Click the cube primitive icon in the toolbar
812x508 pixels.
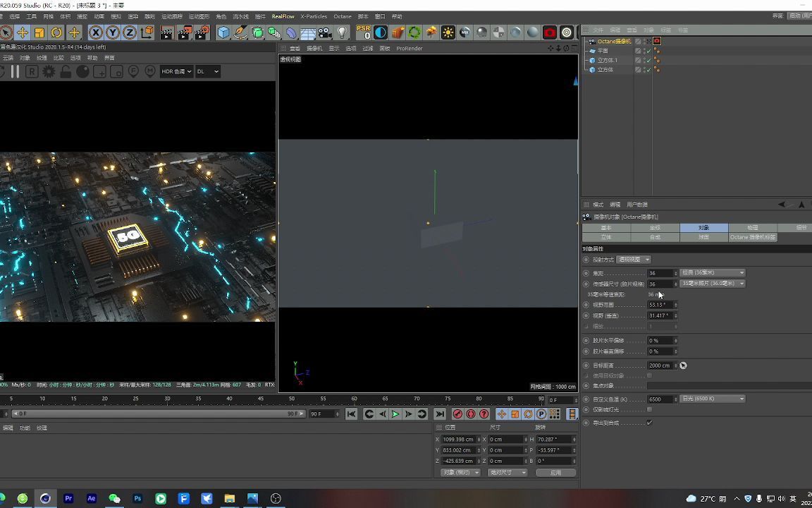(x=223, y=32)
